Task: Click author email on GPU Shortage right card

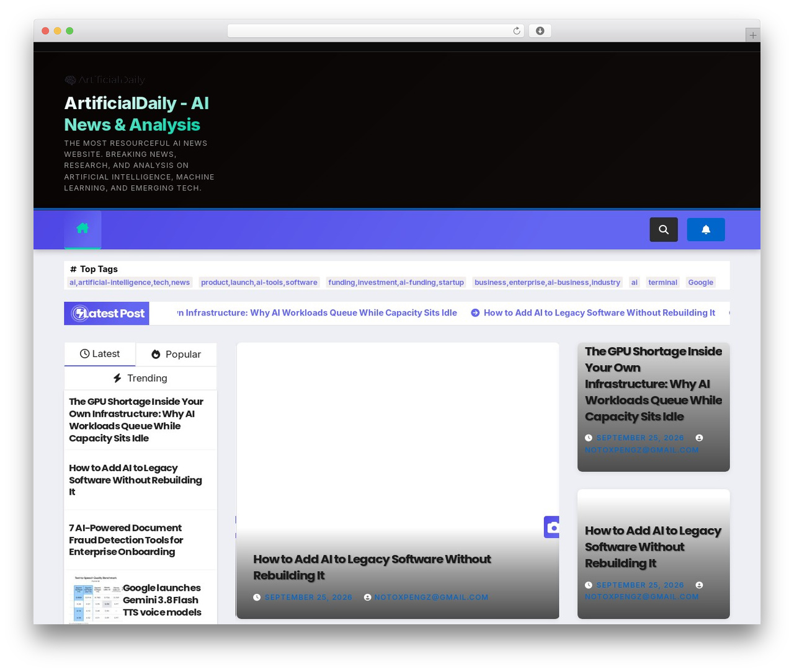Action: click(641, 450)
